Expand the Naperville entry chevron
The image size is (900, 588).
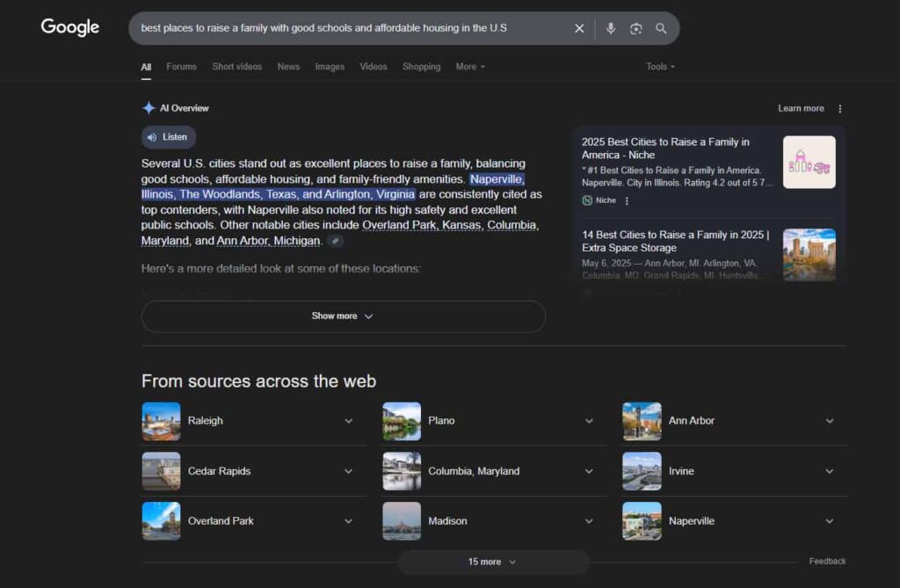830,521
